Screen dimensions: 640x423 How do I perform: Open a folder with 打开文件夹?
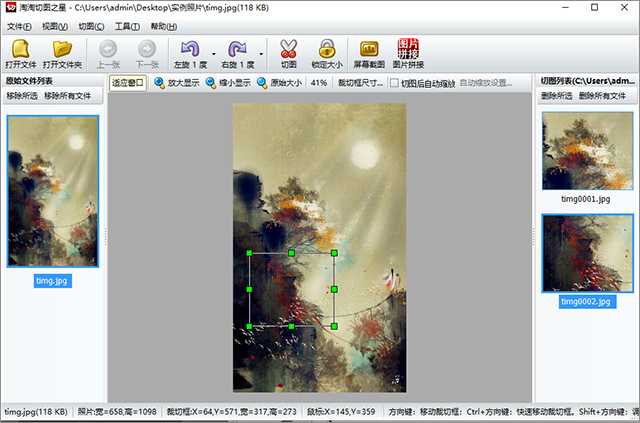tap(62, 53)
